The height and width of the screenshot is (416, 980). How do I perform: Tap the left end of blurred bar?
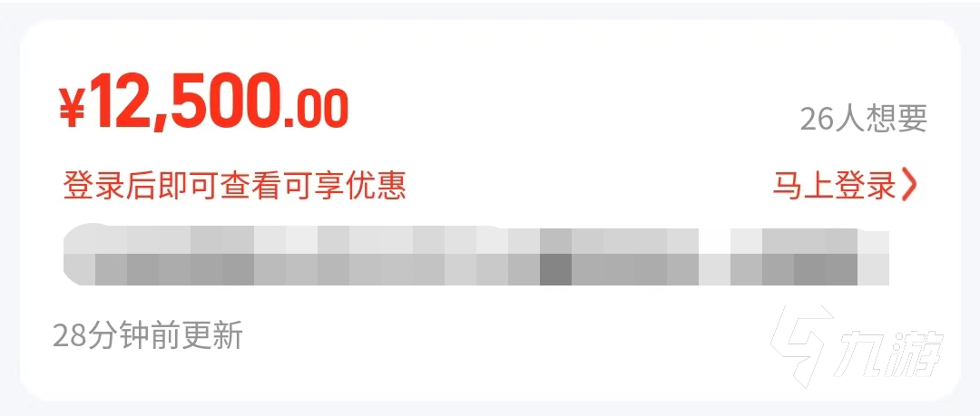(x=79, y=255)
